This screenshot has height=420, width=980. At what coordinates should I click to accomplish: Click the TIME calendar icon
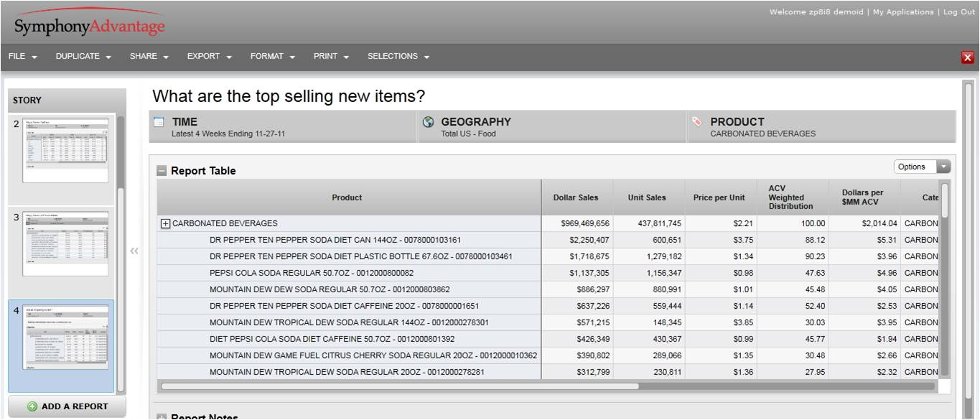point(159,123)
